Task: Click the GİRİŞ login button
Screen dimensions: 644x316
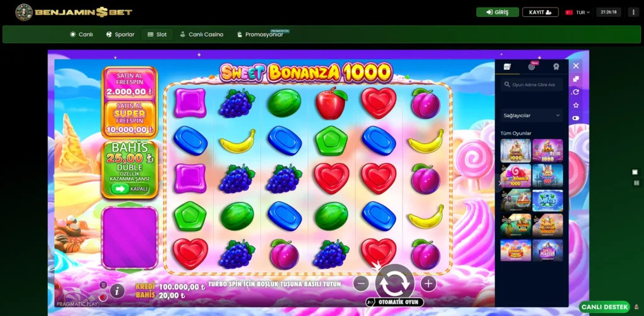Action: [x=497, y=13]
